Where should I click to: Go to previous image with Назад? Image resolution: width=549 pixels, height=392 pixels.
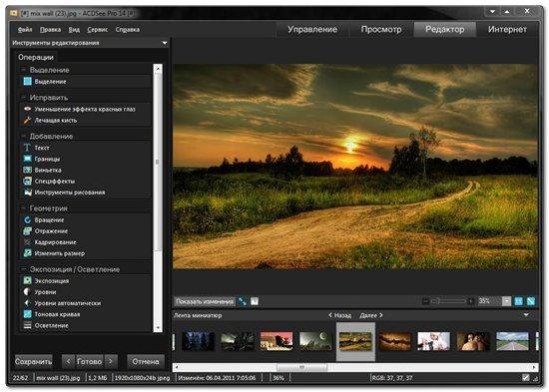tap(339, 315)
